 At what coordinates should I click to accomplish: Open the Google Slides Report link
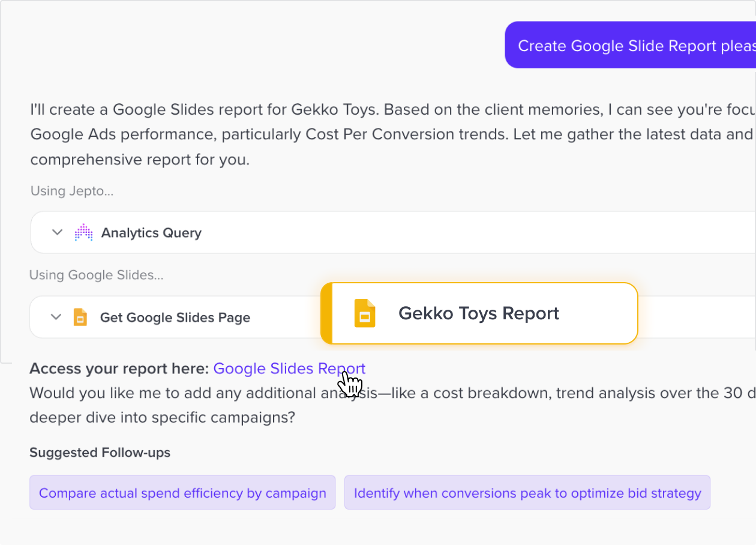[x=289, y=369]
